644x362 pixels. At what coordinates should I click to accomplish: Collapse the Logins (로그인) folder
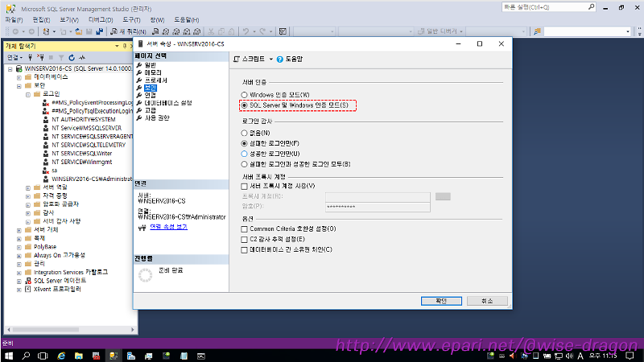(x=28, y=95)
